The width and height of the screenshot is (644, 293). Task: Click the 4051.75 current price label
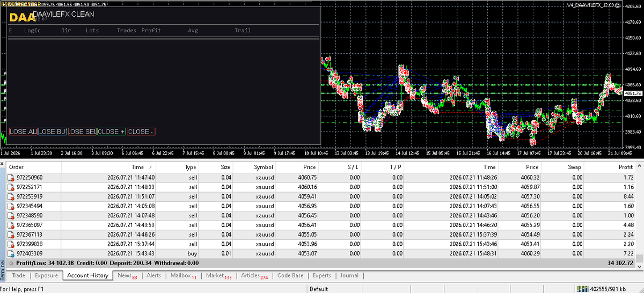(632, 93)
